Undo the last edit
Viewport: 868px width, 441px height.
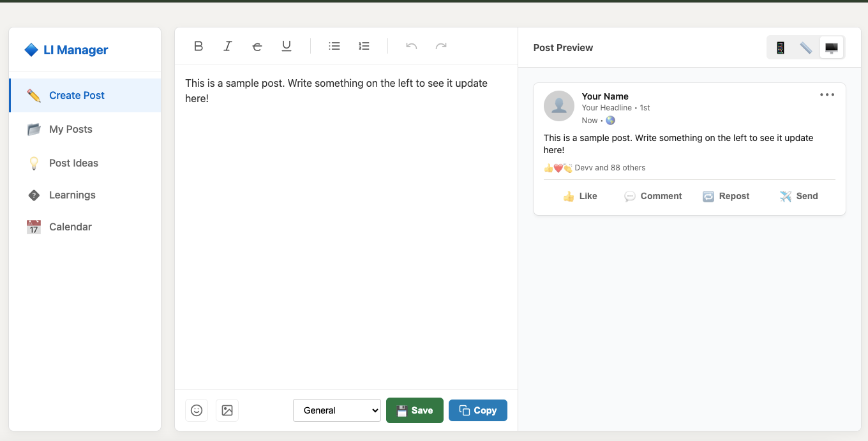point(412,46)
